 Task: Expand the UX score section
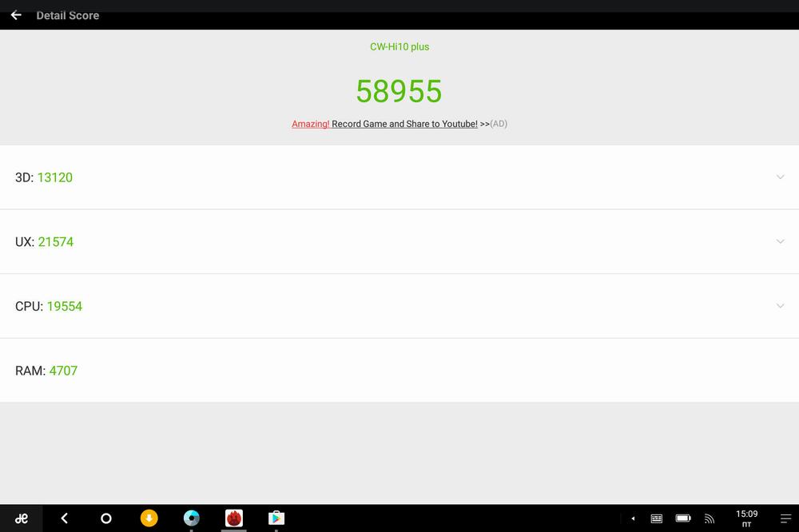(780, 241)
